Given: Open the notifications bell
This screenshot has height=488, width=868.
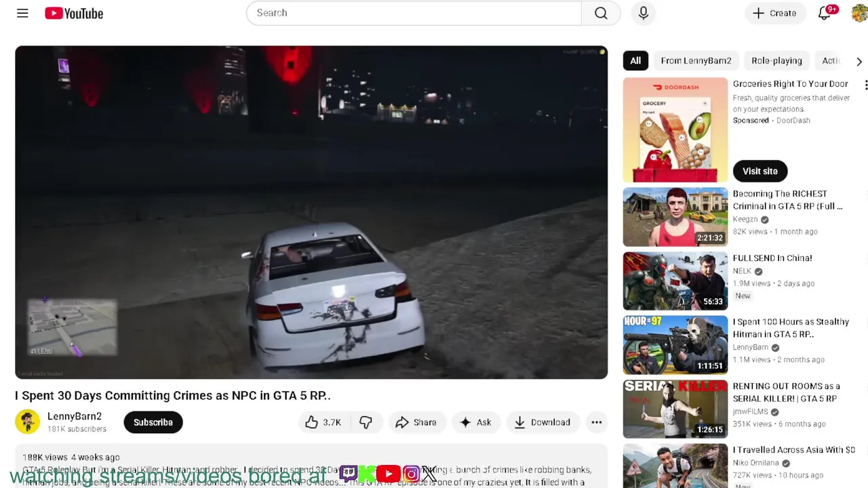Looking at the screenshot, I should click(x=825, y=13).
